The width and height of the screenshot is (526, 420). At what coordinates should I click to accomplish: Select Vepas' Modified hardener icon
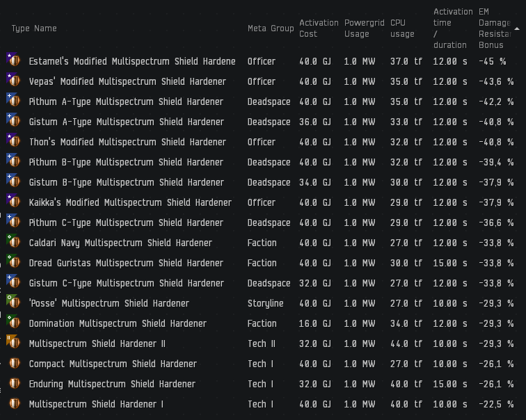[x=13, y=81]
